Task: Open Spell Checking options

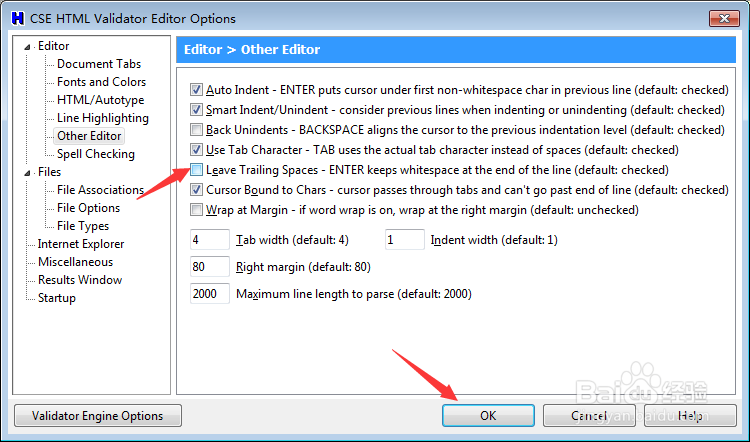Action: (96, 154)
